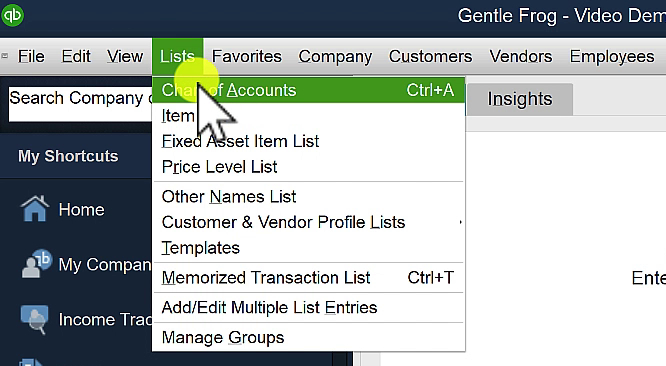
Task: Switch to the Insights tab
Action: tap(519, 99)
